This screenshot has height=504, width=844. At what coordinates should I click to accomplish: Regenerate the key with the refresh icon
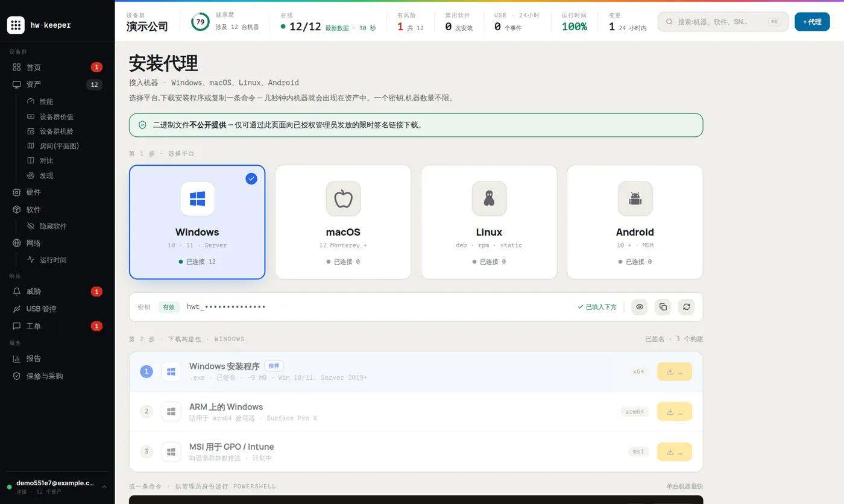[686, 307]
